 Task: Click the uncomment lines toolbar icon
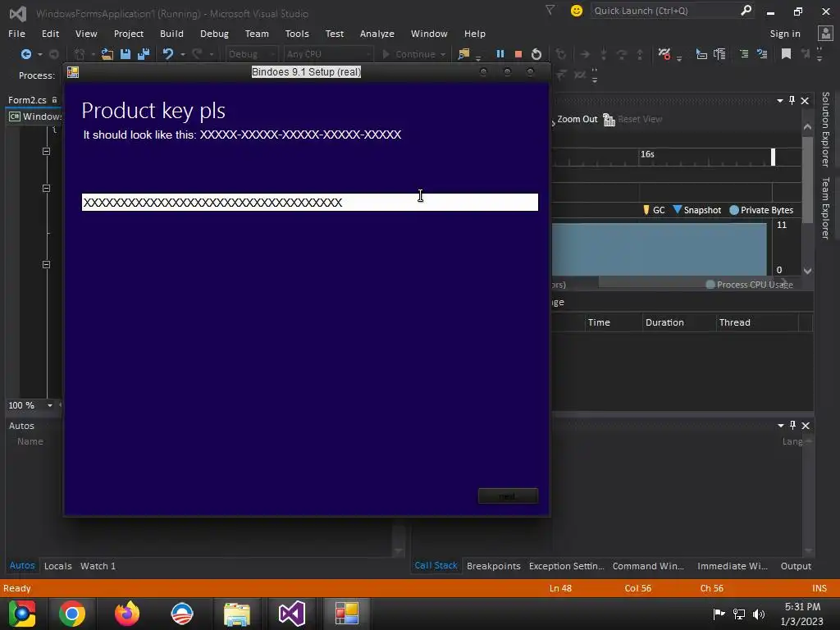tap(762, 54)
